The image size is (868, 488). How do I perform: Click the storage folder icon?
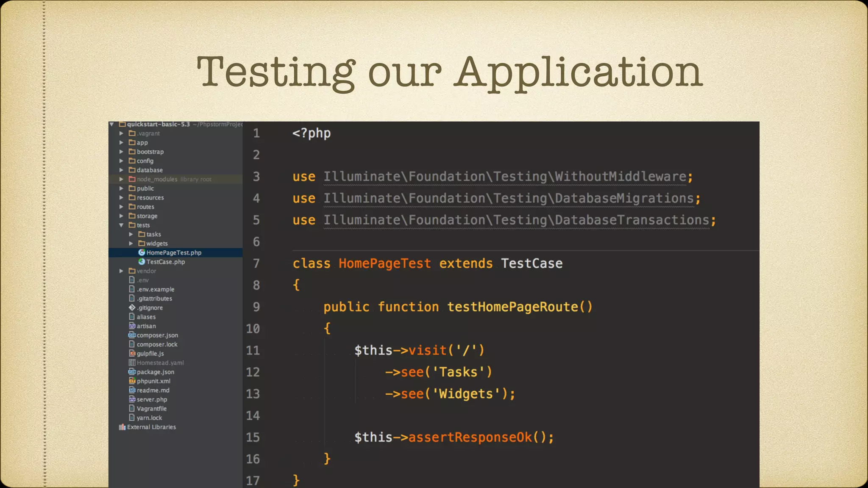[x=132, y=216]
